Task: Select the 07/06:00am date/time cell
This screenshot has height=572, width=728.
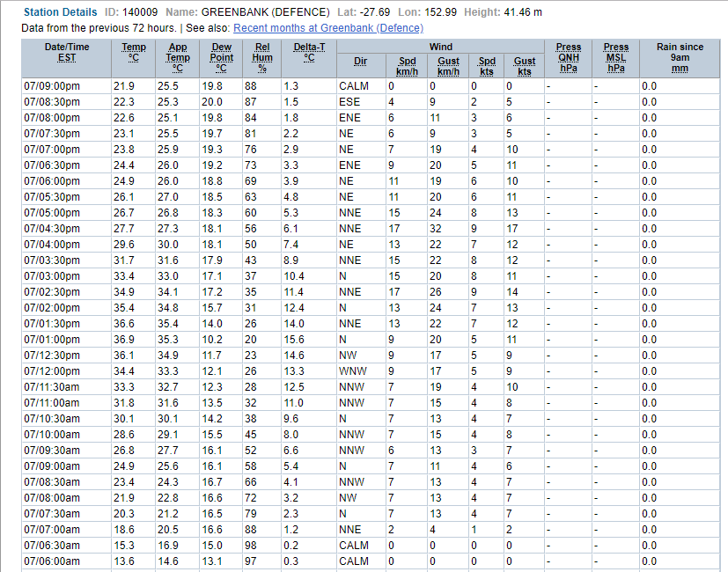Action: pyautogui.click(x=52, y=561)
